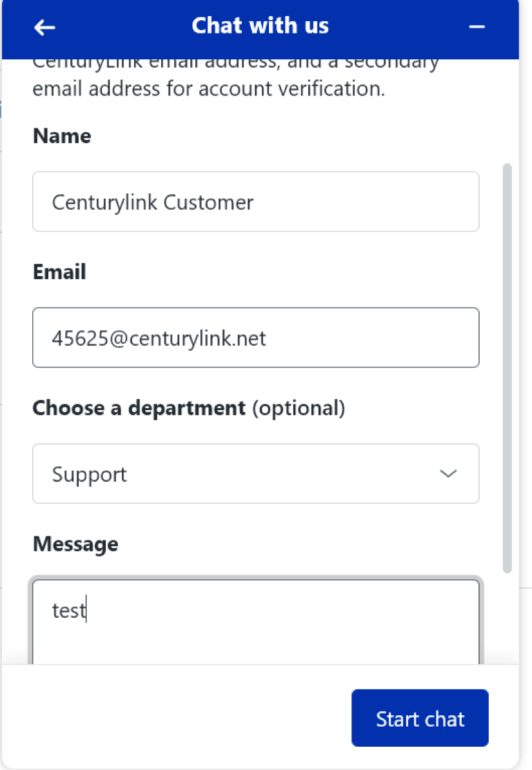Click the Start chat button
The image size is (532, 770).
click(420, 718)
